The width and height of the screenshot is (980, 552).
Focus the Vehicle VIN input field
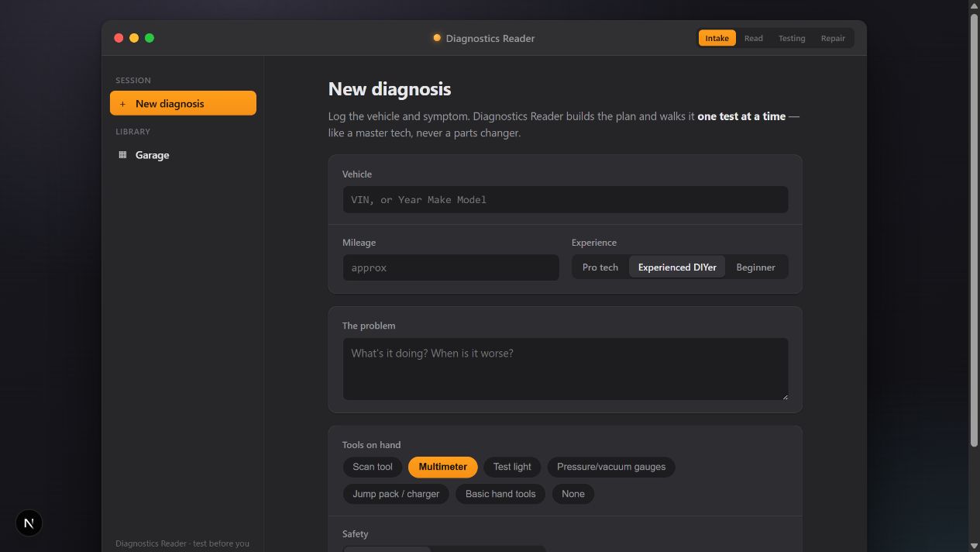click(566, 199)
